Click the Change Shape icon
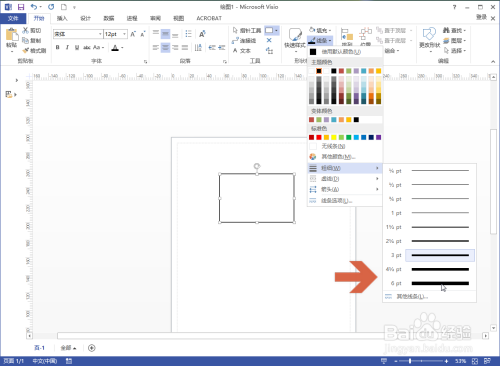Viewport: 500px width, 366px height. (429, 34)
